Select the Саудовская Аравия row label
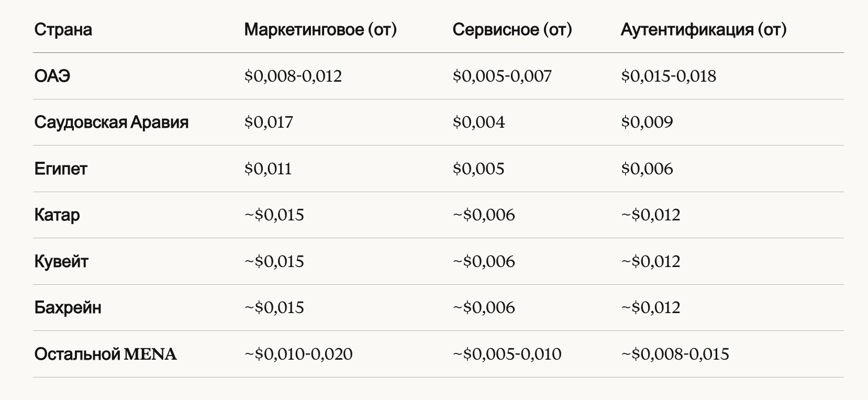This screenshot has width=868, height=400. [112, 123]
